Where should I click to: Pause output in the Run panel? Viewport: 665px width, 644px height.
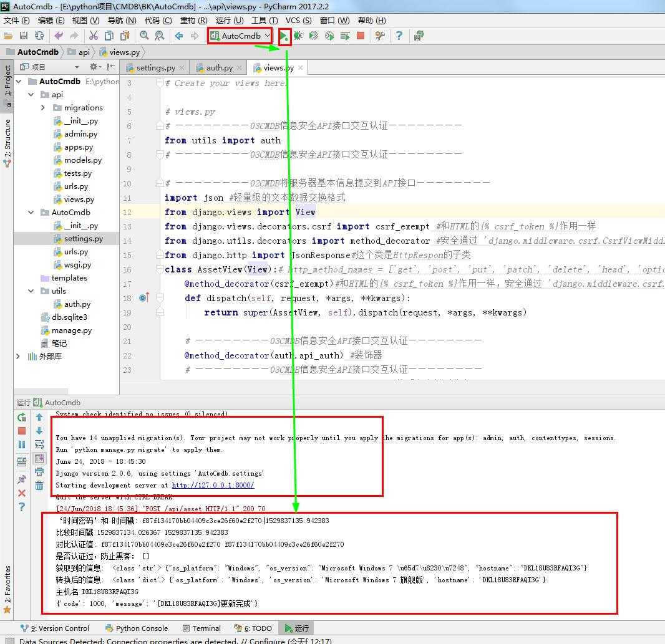22,445
